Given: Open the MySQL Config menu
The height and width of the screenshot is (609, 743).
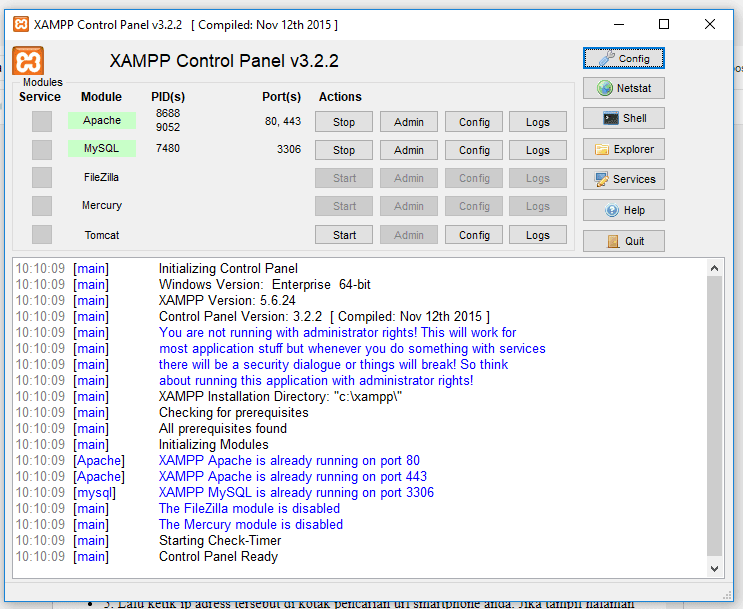Looking at the screenshot, I should click(x=474, y=150).
